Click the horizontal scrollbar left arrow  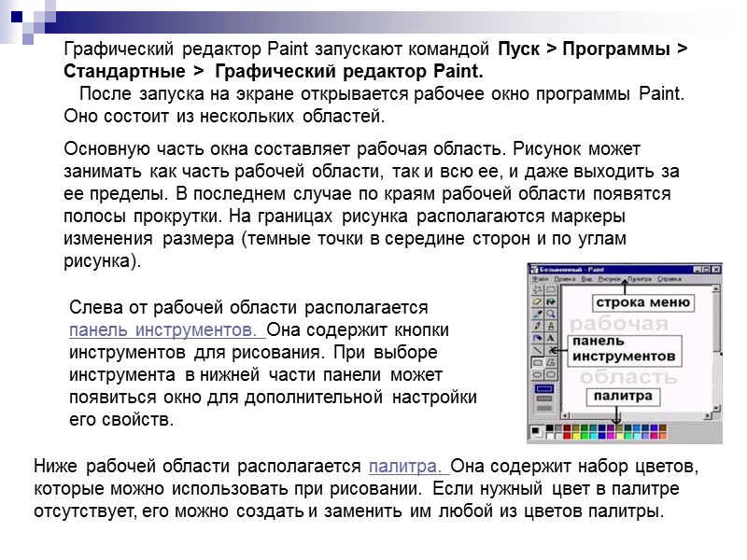pos(565,415)
